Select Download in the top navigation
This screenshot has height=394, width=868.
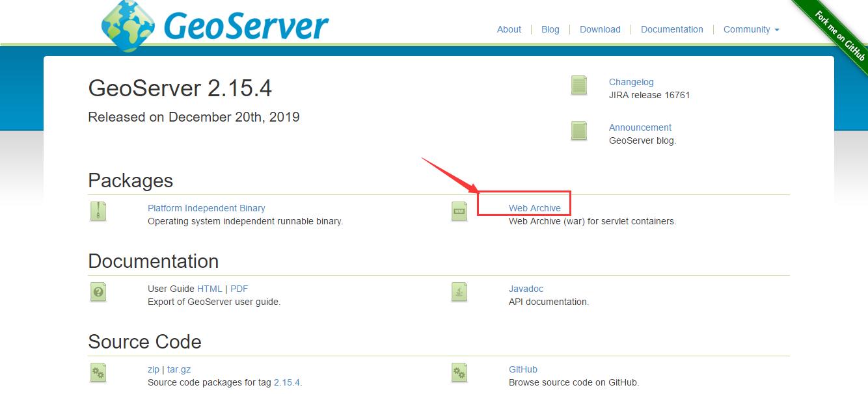(x=599, y=29)
